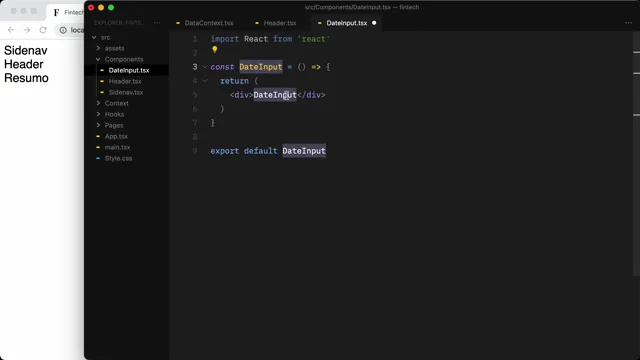Expand the Context folder
The height and width of the screenshot is (360, 640).
pos(98,103)
